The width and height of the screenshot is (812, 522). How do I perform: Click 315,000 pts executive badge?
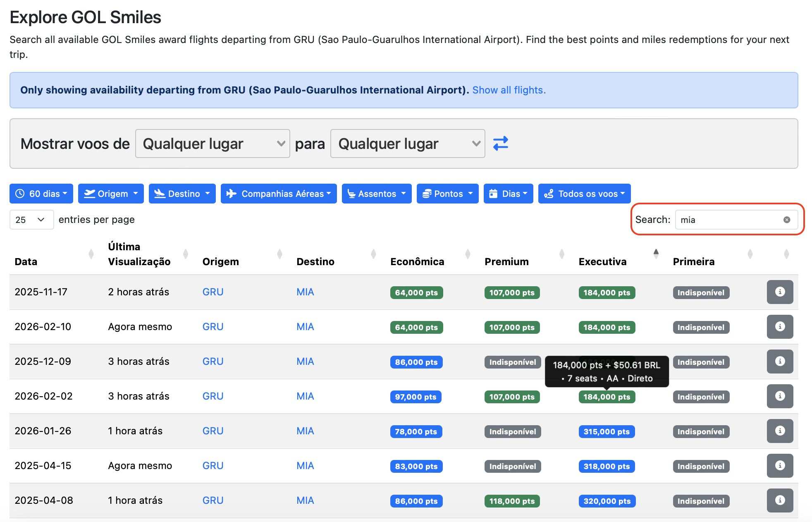pos(607,431)
